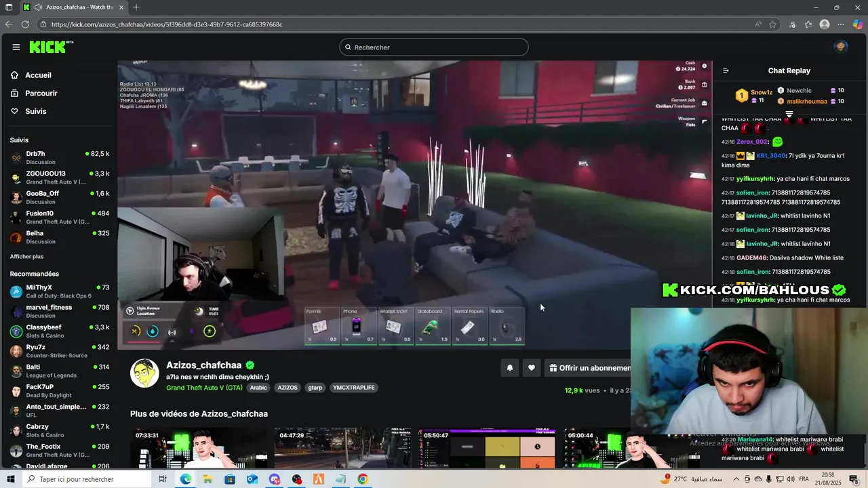Open the browser profile icon
Image resolution: width=868 pixels, height=488 pixels.
tap(825, 24)
